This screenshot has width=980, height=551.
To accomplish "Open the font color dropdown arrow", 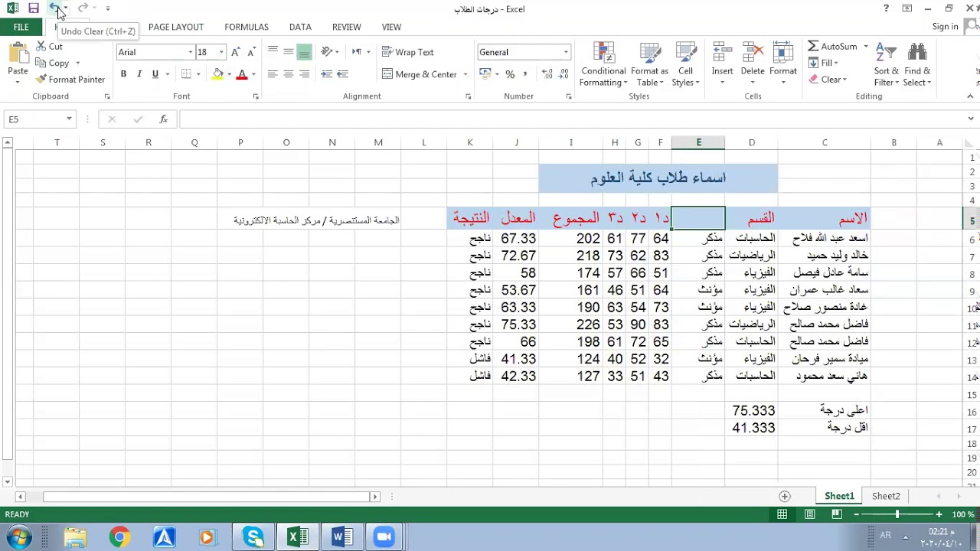I will click(x=253, y=74).
